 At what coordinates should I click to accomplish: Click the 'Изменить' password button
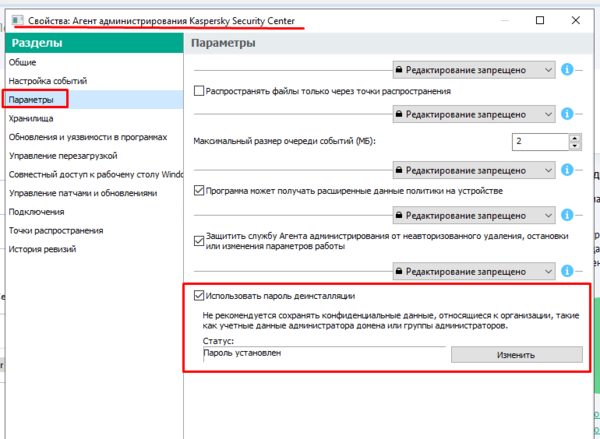click(517, 355)
